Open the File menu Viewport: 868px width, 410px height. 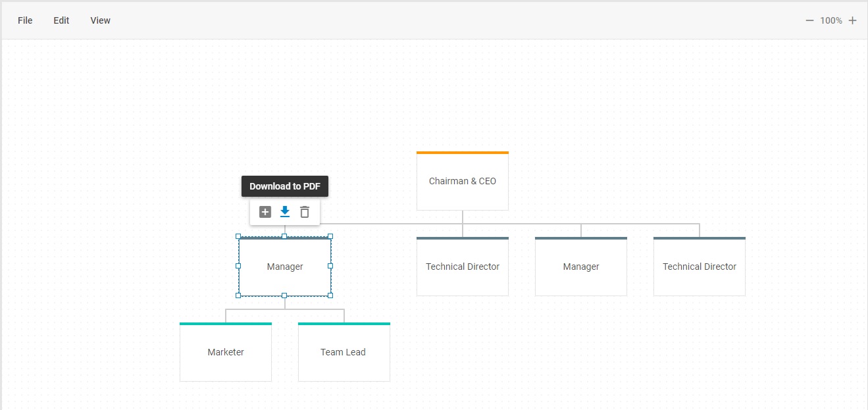click(25, 20)
